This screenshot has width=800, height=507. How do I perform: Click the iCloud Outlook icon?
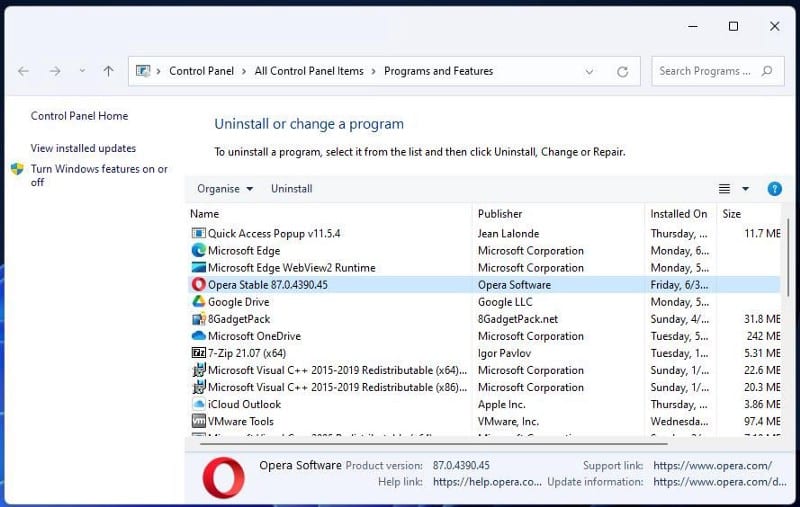tap(198, 404)
